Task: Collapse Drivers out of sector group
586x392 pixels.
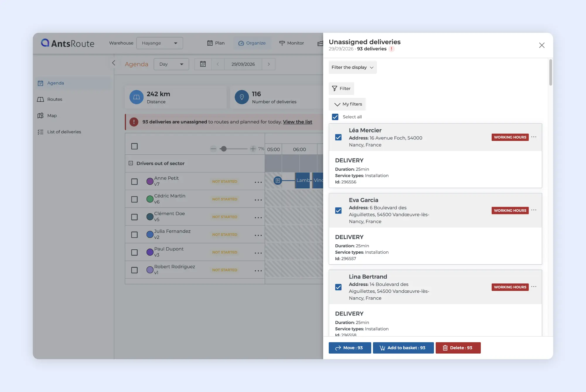Action: (131, 163)
